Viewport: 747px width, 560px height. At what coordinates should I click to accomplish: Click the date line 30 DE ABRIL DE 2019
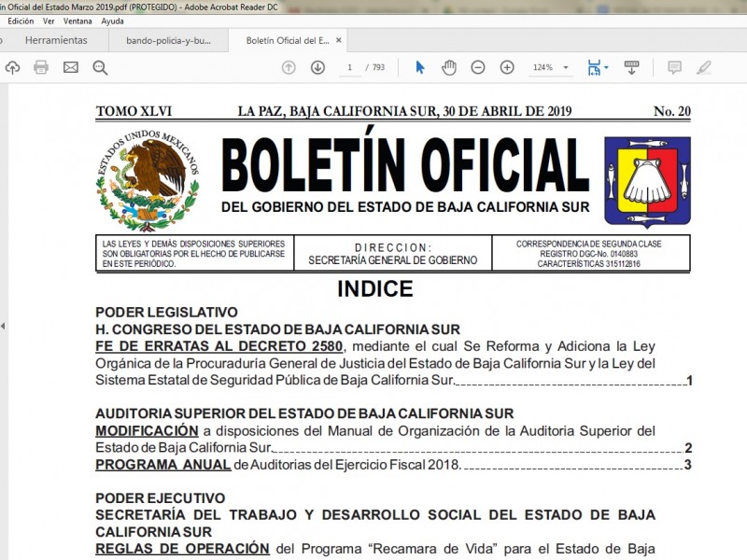point(507,111)
